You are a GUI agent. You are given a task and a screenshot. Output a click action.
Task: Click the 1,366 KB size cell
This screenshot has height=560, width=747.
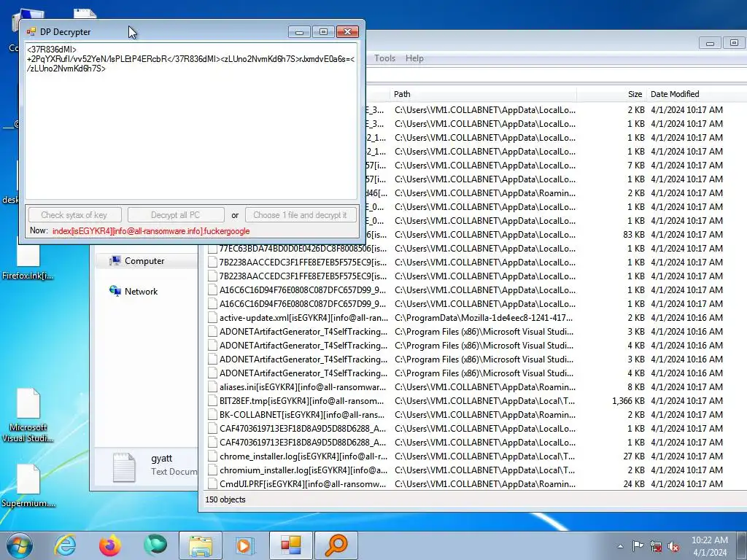(628, 401)
